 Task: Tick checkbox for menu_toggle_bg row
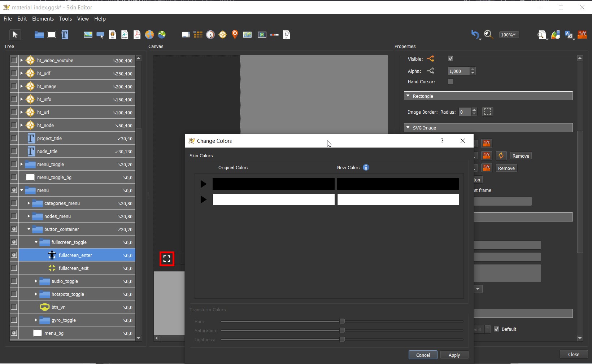coord(14,177)
